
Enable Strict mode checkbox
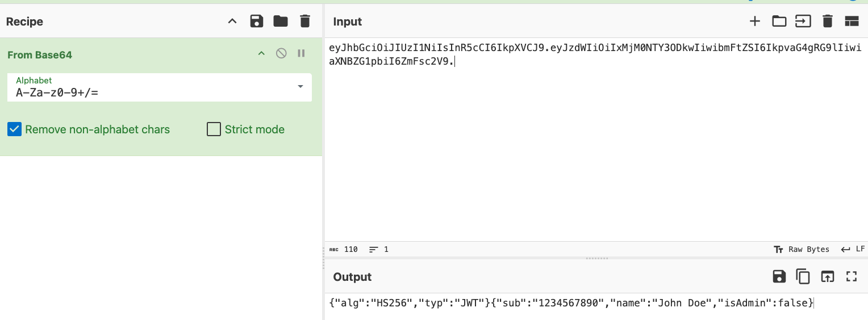pyautogui.click(x=214, y=129)
